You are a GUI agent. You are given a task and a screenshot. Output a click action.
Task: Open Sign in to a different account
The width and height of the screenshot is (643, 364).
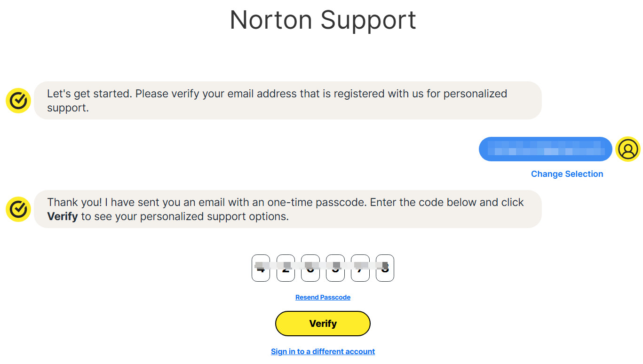323,352
